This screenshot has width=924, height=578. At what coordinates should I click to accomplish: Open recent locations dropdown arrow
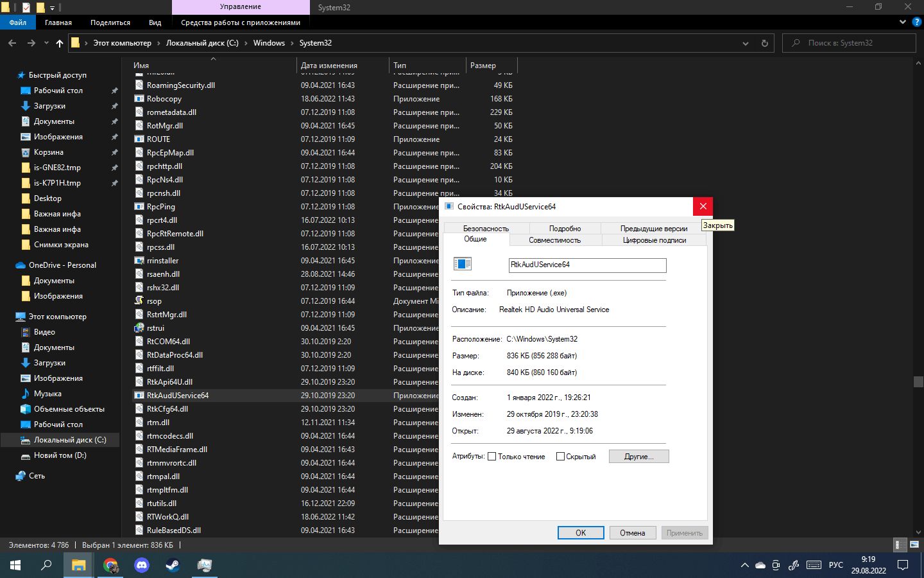[46, 43]
